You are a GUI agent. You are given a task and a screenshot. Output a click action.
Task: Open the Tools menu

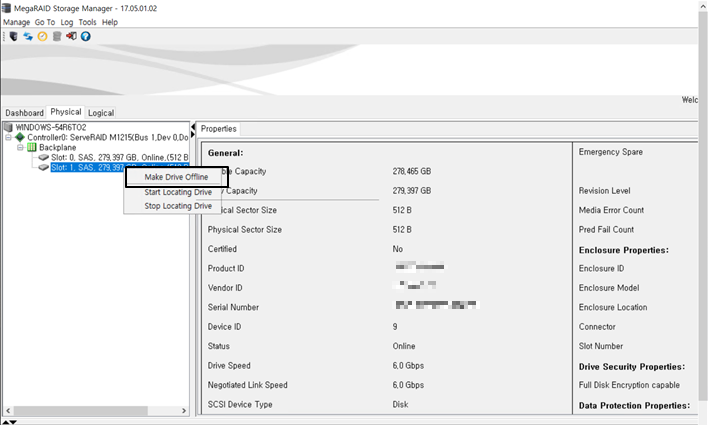click(87, 22)
